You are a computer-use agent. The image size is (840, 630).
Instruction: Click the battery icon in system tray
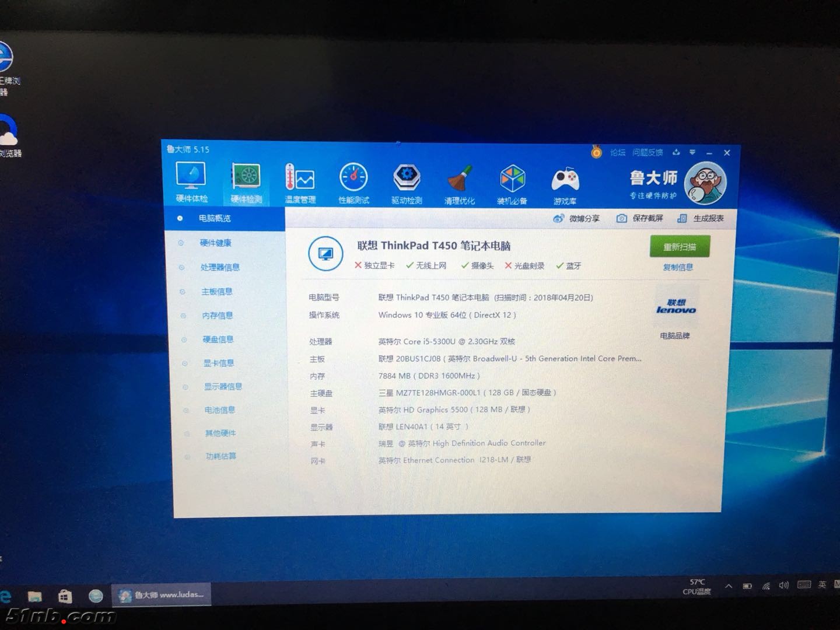click(x=747, y=586)
